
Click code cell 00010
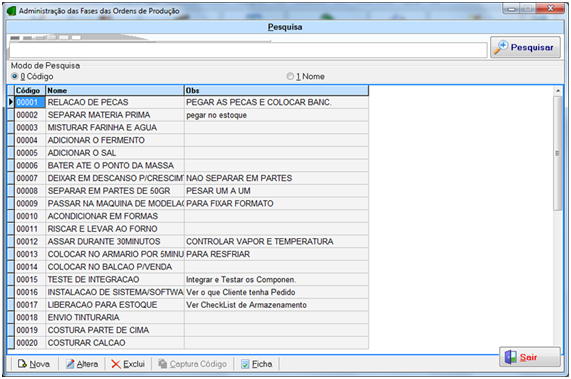[x=30, y=216]
